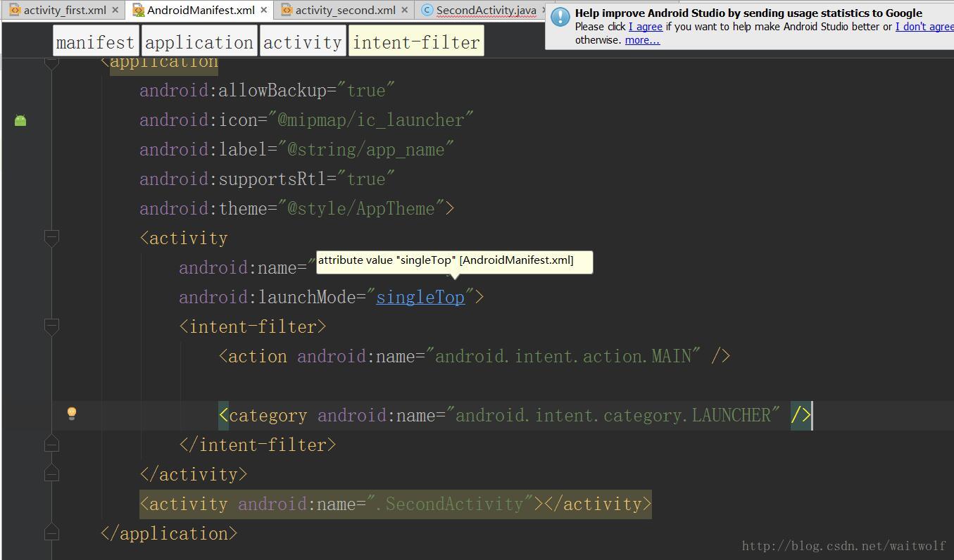Close the activity_first.xml tab

click(115, 11)
